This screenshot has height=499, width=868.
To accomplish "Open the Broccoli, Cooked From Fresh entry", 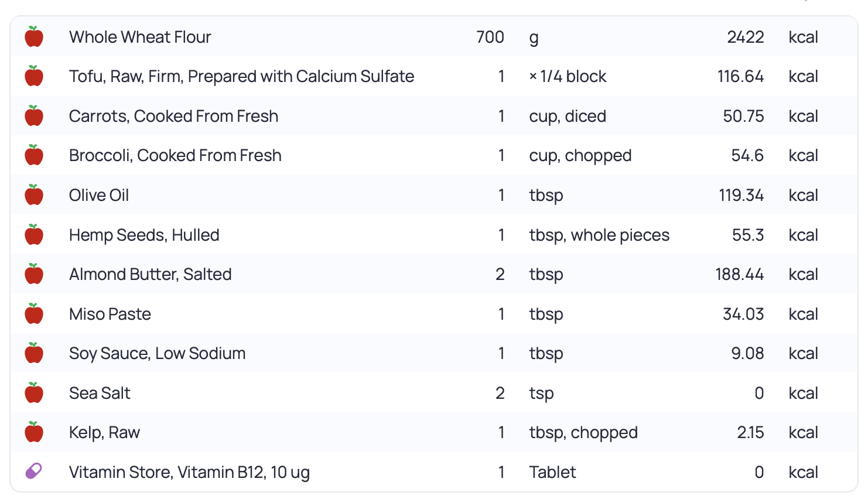I will click(175, 155).
